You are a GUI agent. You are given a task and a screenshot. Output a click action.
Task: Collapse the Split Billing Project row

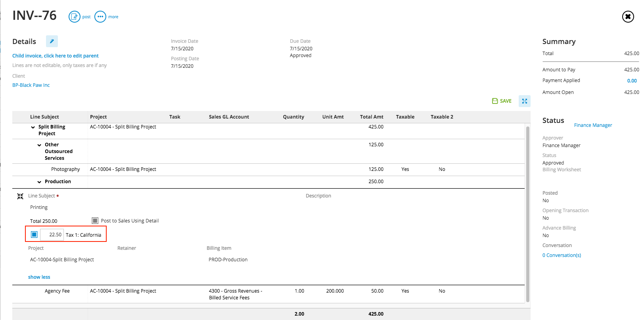tap(33, 127)
